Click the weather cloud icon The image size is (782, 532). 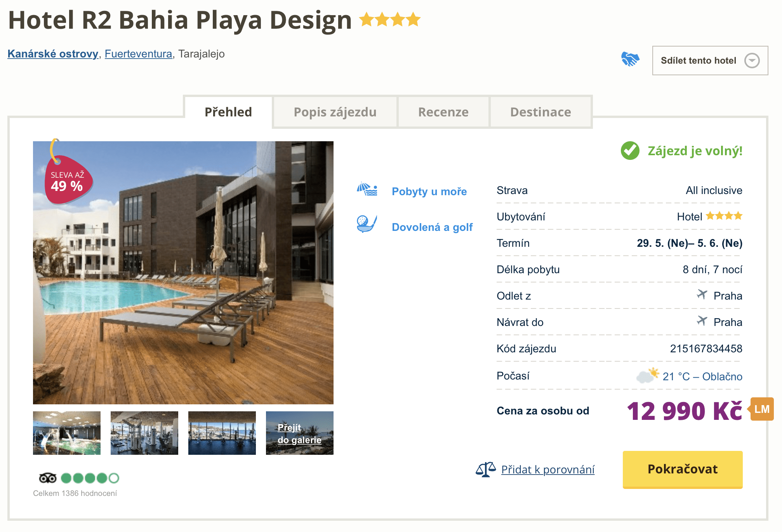coord(647,376)
